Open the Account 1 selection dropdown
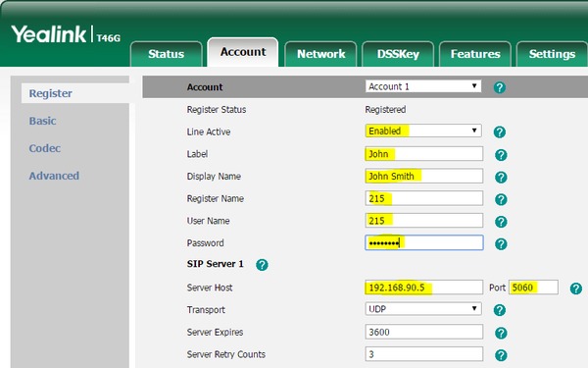Viewport: 588px width, 368px height. pyautogui.click(x=423, y=86)
